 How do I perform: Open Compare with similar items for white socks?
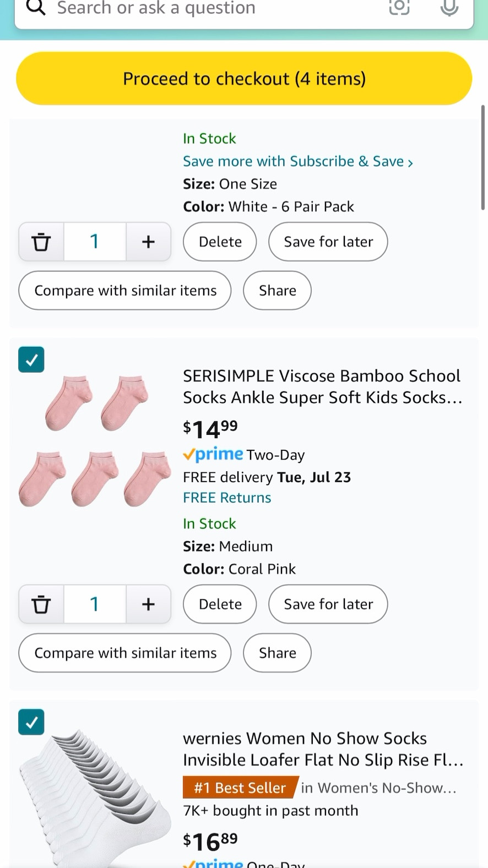124,291
